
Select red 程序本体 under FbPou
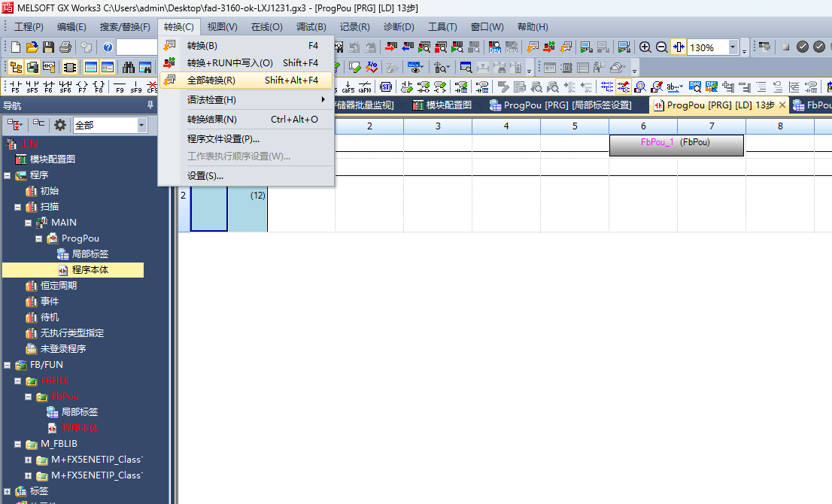pyautogui.click(x=80, y=428)
